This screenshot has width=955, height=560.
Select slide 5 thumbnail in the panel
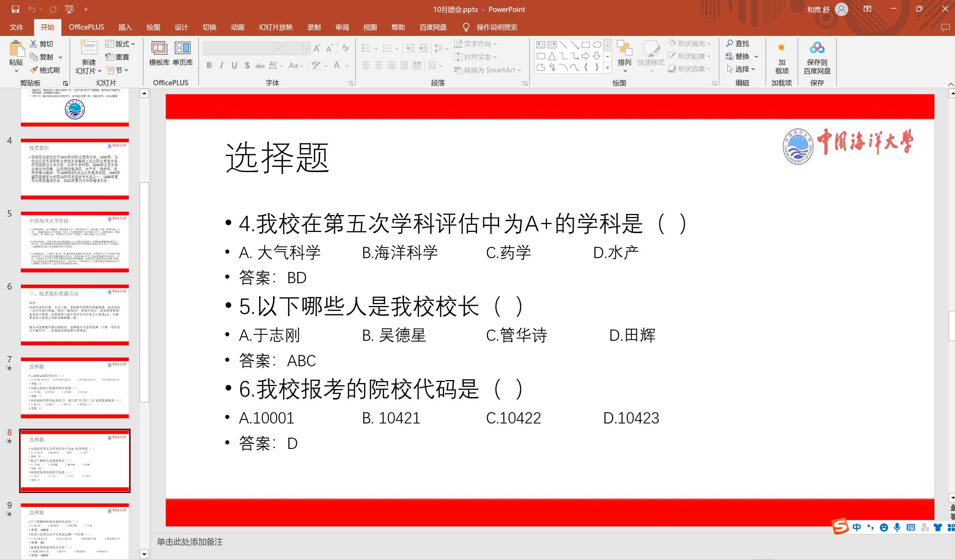[x=74, y=242]
